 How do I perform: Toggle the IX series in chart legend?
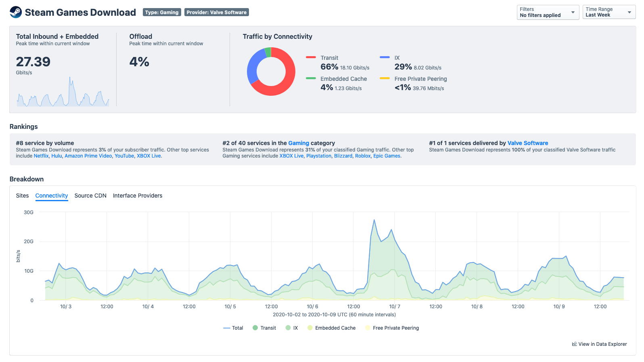coord(292,328)
